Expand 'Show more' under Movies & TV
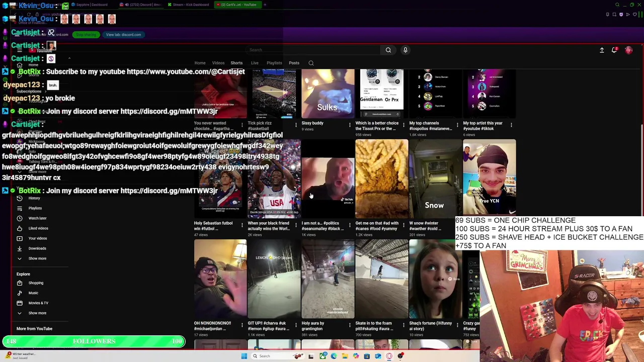 37,313
